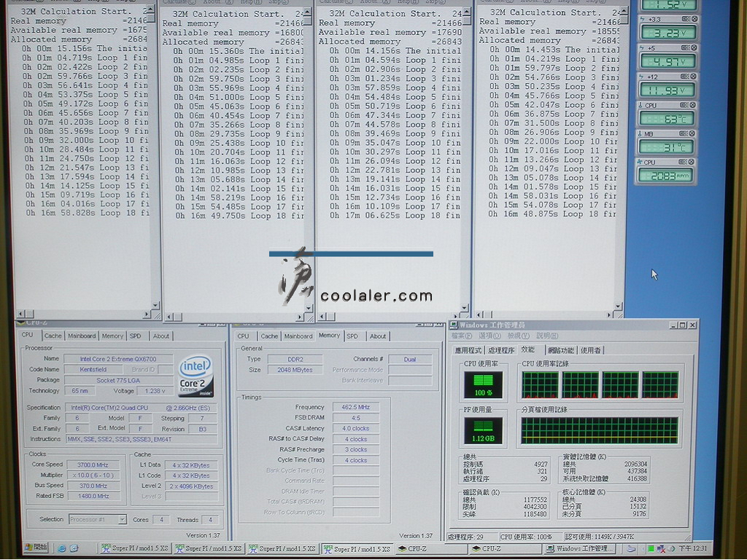Close the +5 voltage monitor panel

point(694,47)
